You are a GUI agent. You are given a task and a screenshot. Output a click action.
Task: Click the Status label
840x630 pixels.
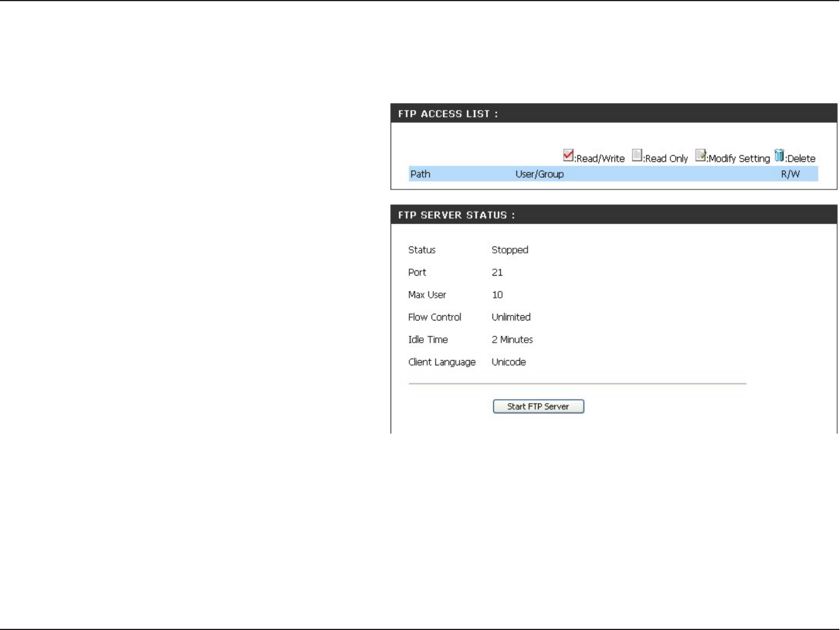(x=422, y=250)
